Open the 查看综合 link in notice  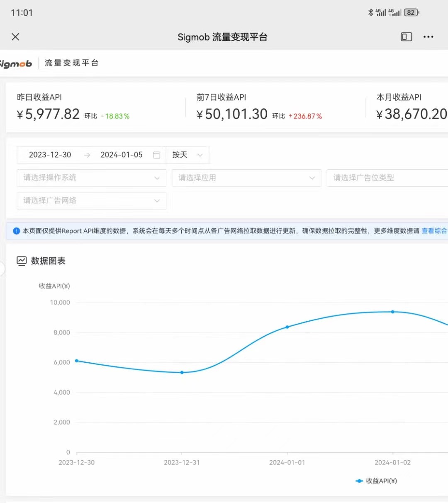point(434,231)
